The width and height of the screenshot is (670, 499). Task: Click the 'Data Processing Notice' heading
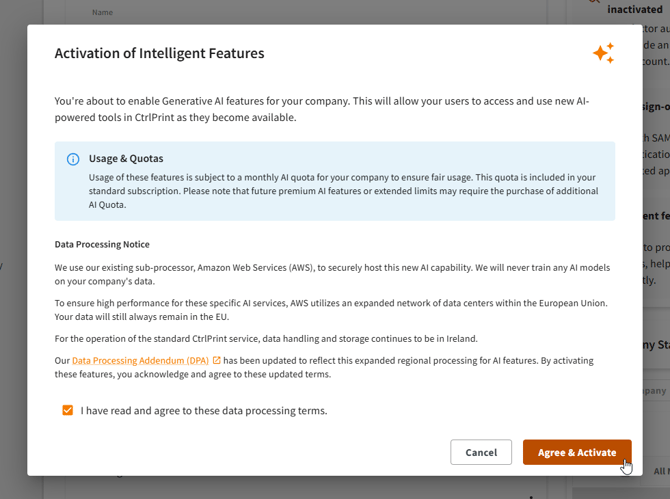pos(102,244)
